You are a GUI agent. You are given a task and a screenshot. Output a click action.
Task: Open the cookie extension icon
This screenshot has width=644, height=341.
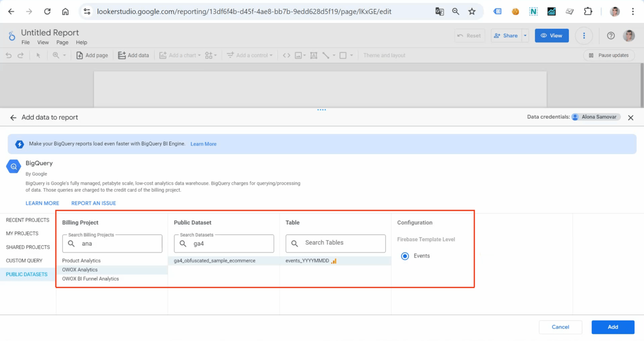[x=515, y=11]
